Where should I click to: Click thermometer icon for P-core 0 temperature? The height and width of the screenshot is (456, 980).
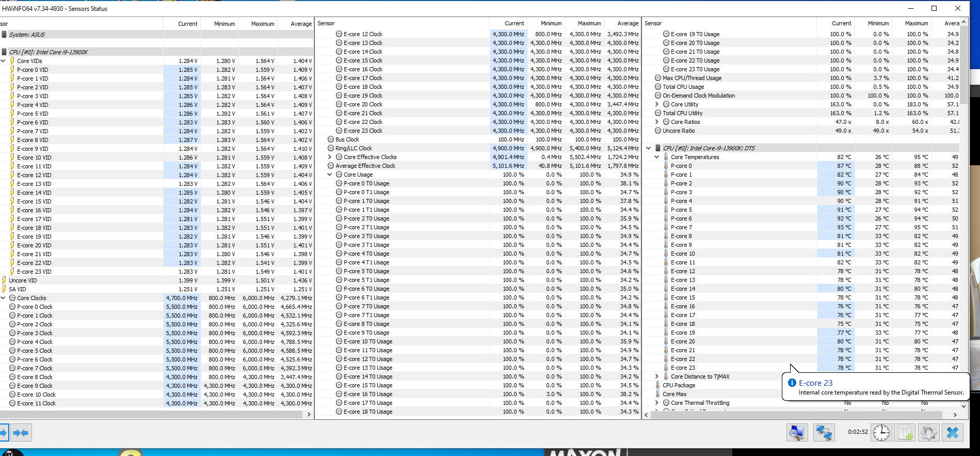(666, 166)
